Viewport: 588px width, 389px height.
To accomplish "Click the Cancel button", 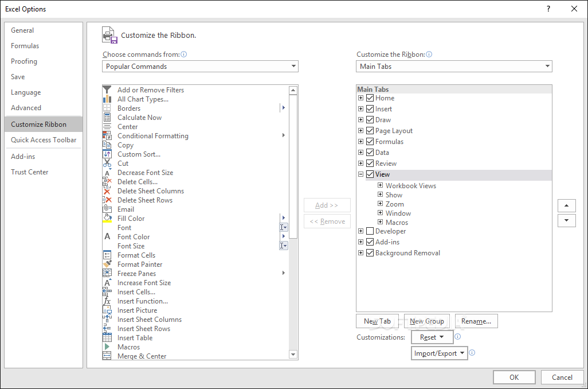I will click(x=562, y=378).
